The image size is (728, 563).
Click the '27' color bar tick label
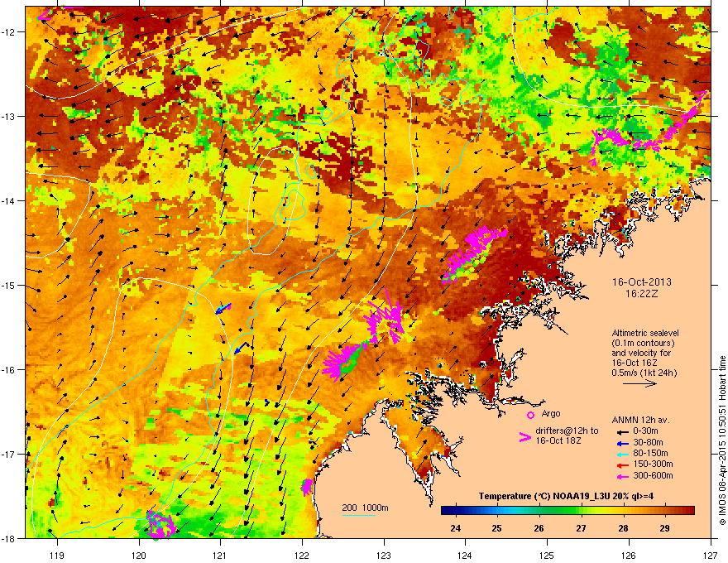point(581,528)
